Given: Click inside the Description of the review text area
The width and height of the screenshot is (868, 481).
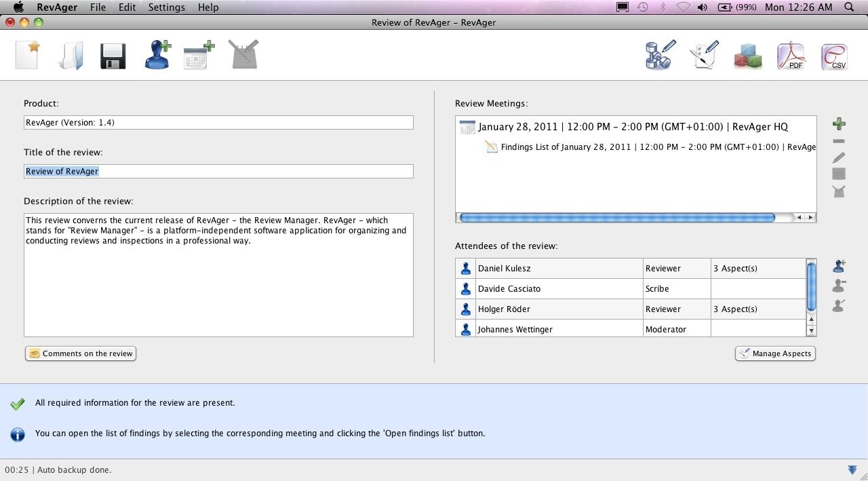Looking at the screenshot, I should (x=218, y=275).
